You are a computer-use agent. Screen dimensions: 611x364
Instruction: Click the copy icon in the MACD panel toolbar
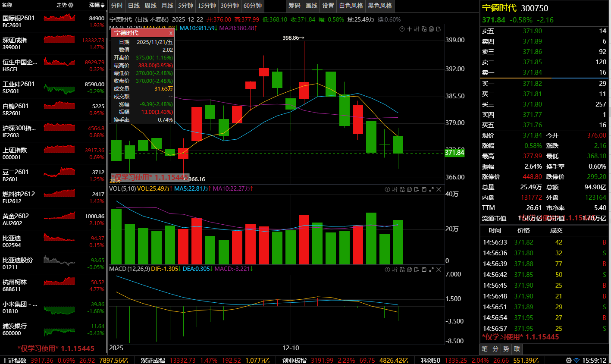point(409,270)
